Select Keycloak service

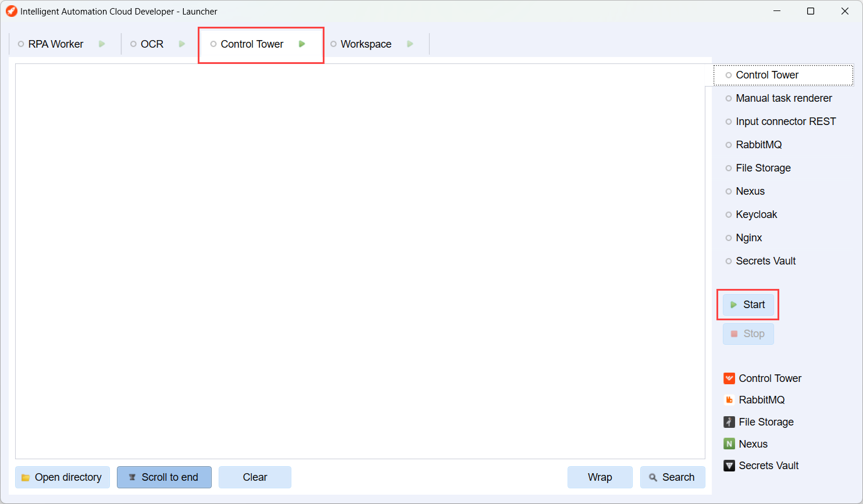(783, 215)
